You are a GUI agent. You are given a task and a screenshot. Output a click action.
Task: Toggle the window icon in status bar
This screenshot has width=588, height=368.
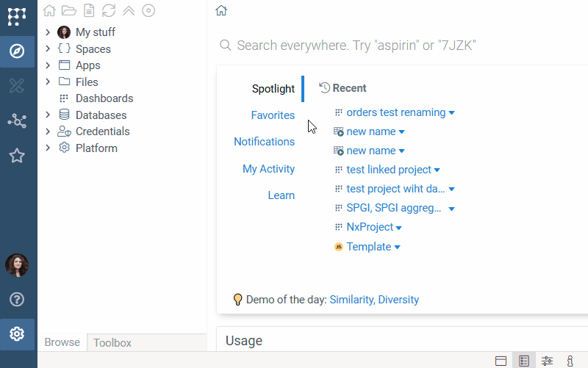[501, 361]
